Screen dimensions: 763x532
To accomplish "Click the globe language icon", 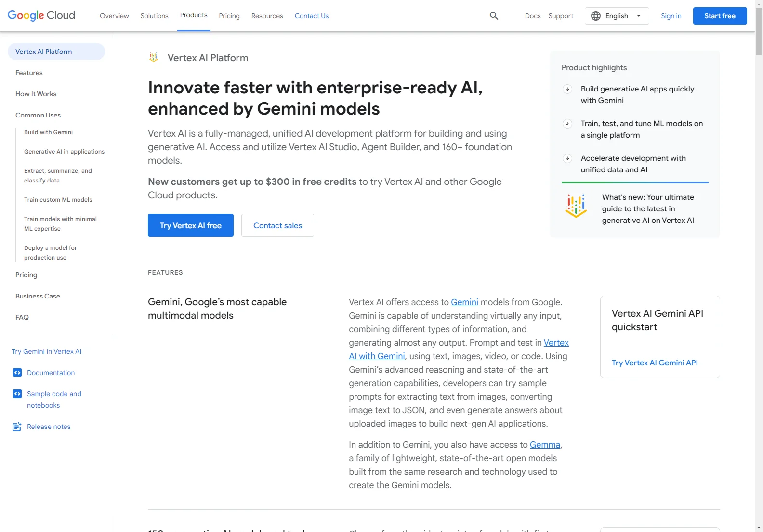I will point(596,16).
